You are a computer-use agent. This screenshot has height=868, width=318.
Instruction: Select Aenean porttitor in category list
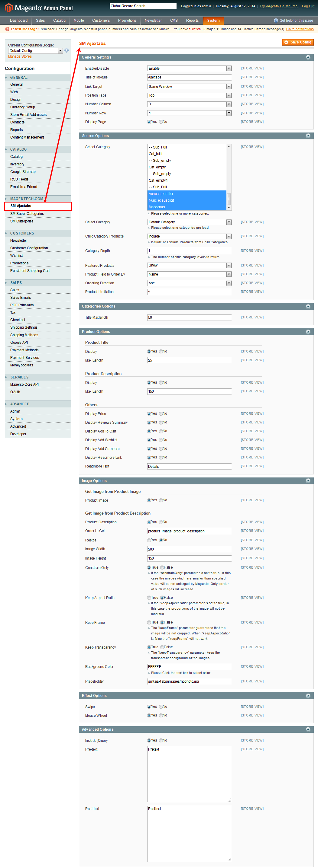[187, 194]
